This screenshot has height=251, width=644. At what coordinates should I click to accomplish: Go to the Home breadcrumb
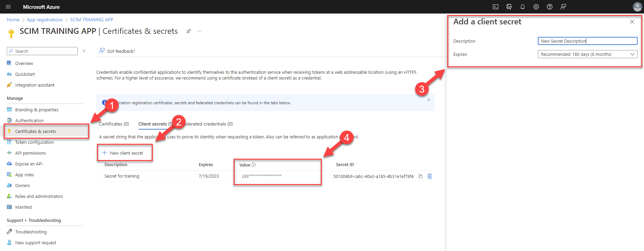point(13,20)
